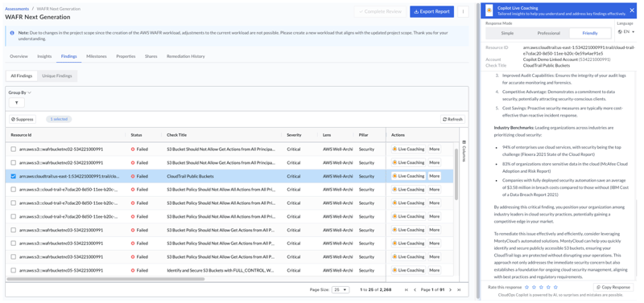Open Live Coaching for CloudTrail Public Buckets row

pyautogui.click(x=408, y=176)
